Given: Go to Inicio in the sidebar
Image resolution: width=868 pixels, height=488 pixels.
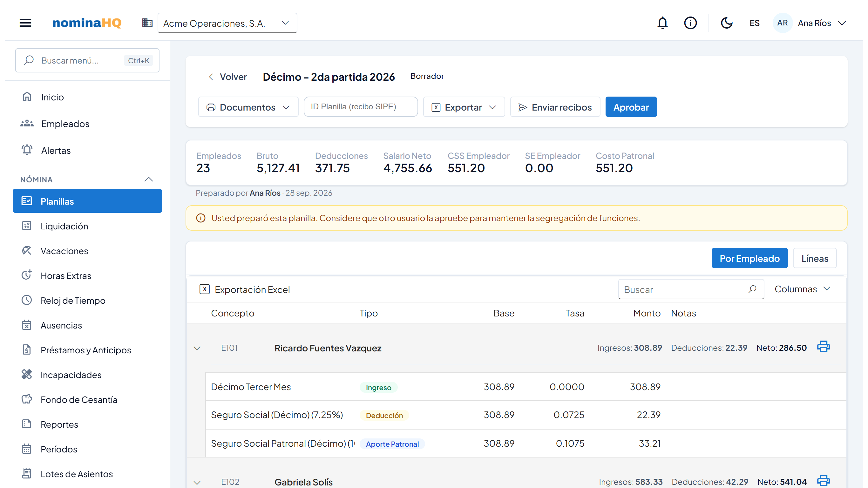Looking at the screenshot, I should pos(87,97).
